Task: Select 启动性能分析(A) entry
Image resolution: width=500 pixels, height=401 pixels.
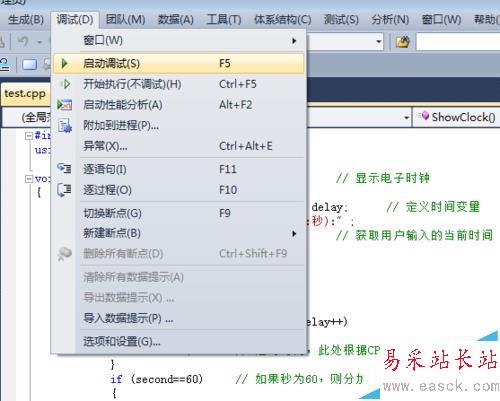Action: click(179, 105)
